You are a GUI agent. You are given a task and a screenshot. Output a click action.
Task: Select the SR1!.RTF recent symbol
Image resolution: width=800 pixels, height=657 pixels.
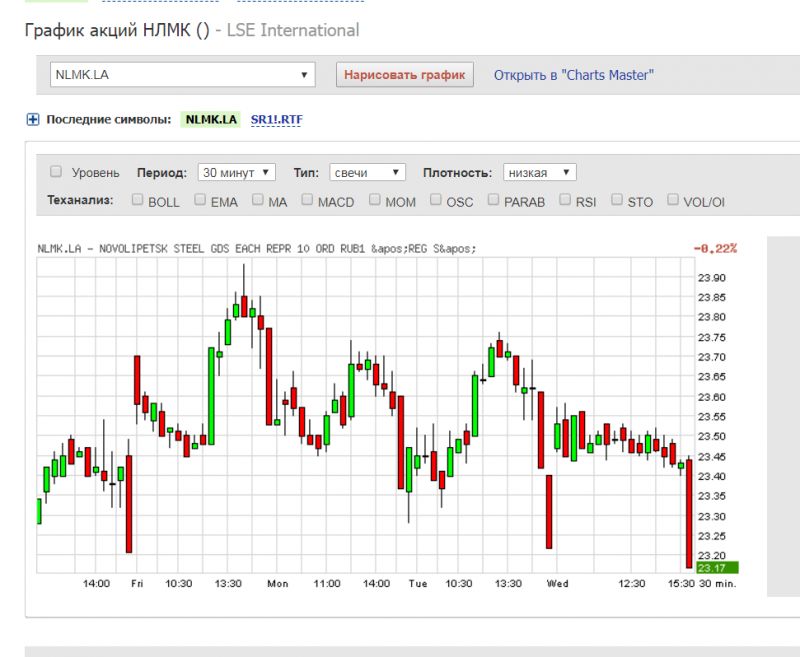pyautogui.click(x=276, y=120)
